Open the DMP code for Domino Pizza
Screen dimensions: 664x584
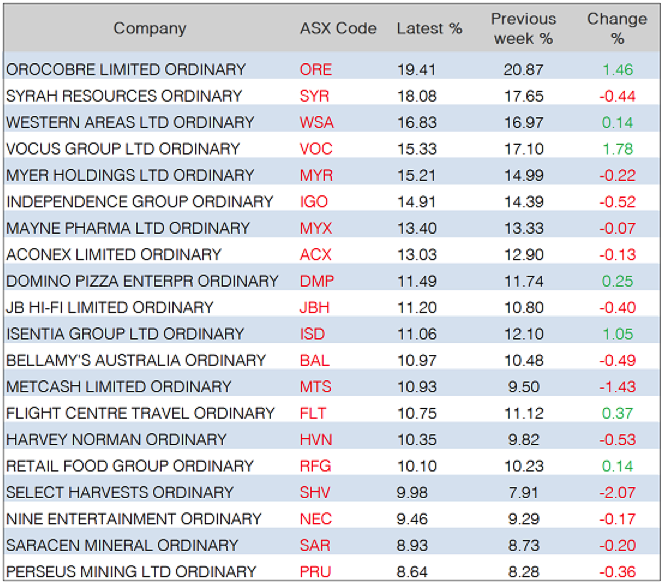click(x=317, y=281)
